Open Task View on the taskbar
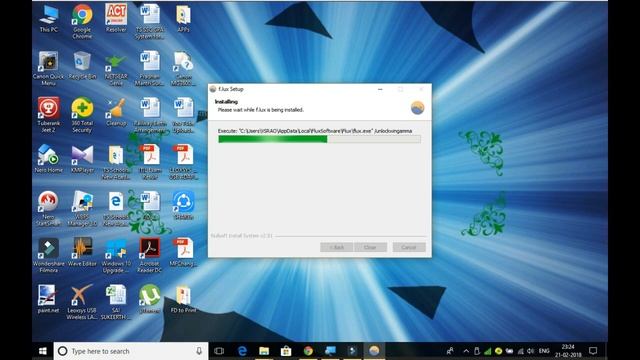The image size is (640, 360). coord(219,351)
